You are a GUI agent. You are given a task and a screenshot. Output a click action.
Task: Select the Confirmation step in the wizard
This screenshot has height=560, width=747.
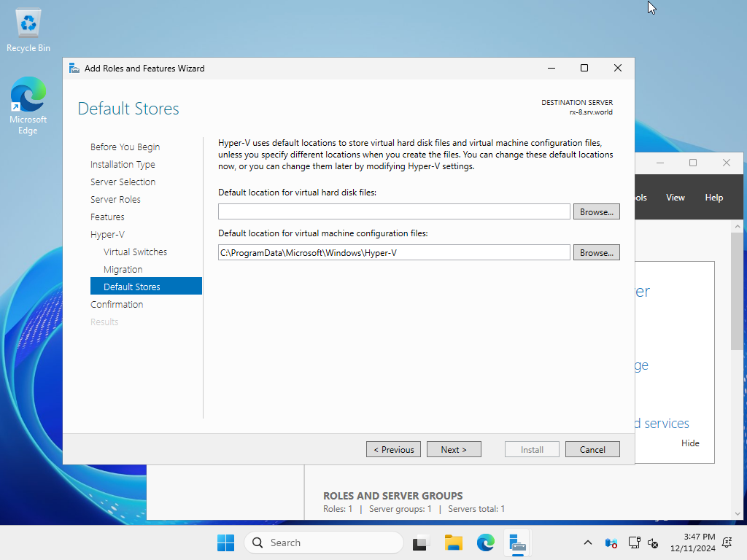[x=117, y=304]
